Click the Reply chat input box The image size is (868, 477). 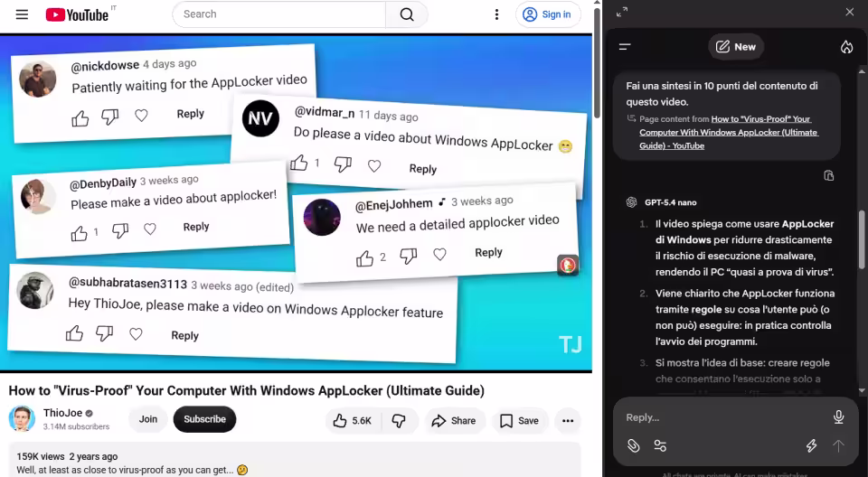pyautogui.click(x=725, y=417)
